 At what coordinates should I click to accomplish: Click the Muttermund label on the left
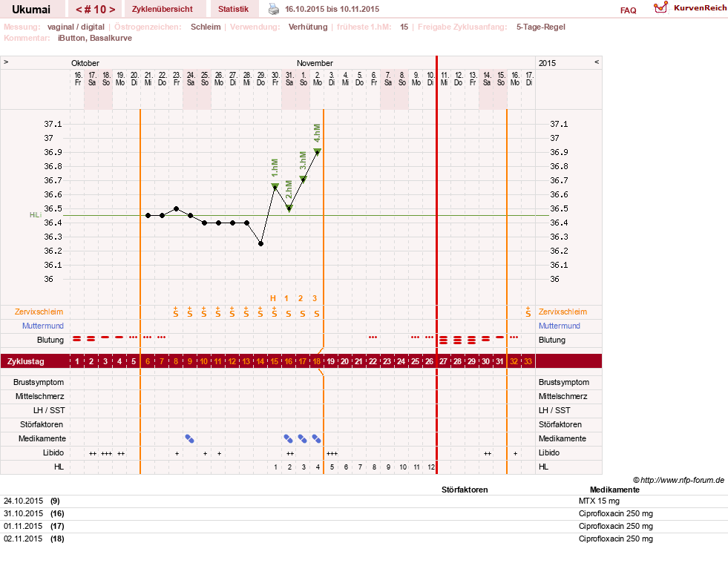[x=43, y=326]
